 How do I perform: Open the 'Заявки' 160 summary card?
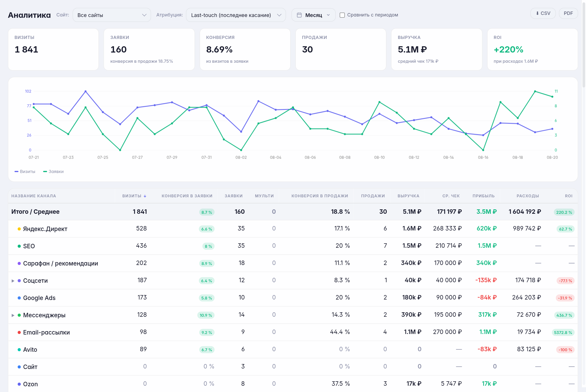(x=149, y=49)
